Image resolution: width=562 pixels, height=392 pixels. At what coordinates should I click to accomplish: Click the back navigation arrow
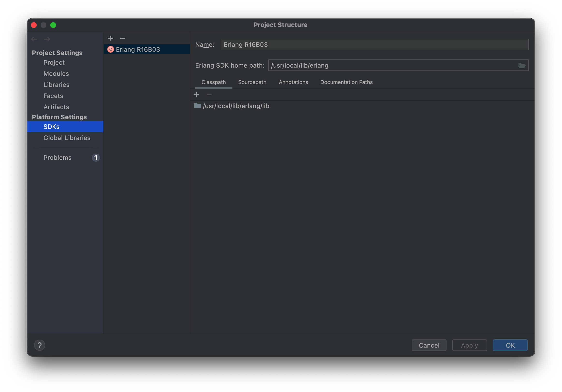(34, 39)
